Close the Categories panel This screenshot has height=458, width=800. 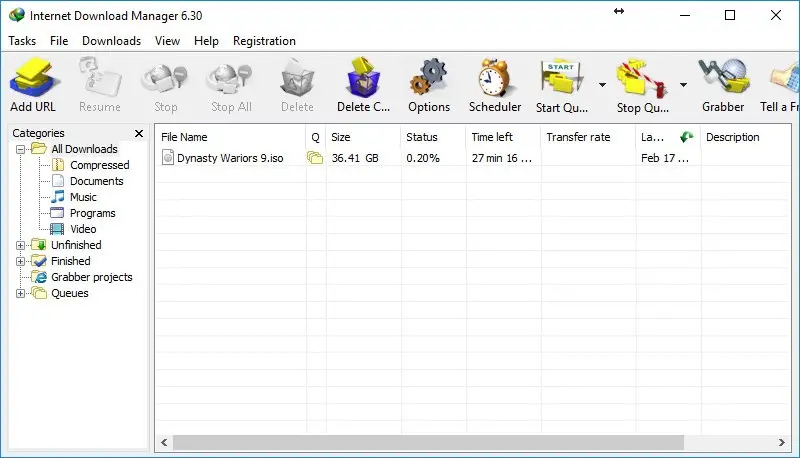(x=139, y=133)
